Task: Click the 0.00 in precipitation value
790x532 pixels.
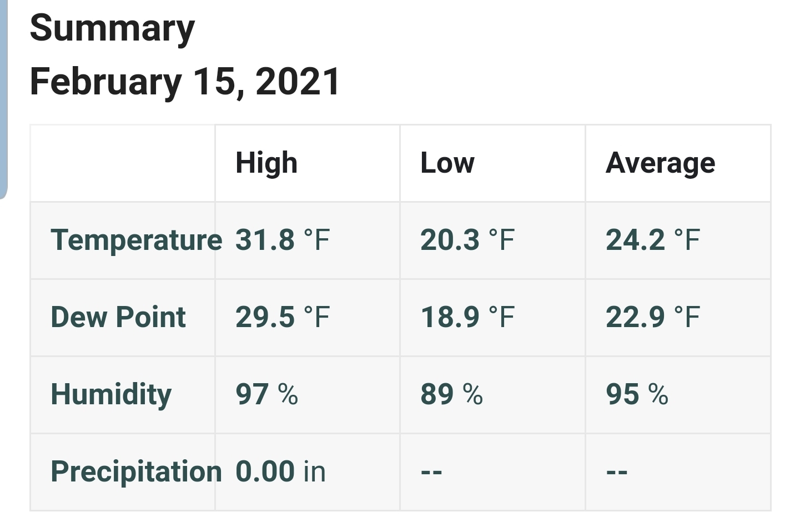Action: [280, 471]
